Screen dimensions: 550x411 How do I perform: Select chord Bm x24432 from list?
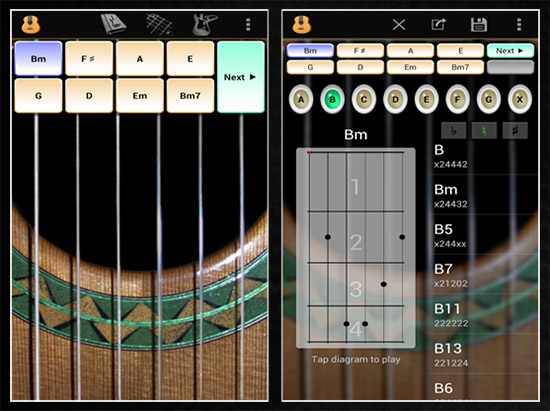[x=484, y=195]
